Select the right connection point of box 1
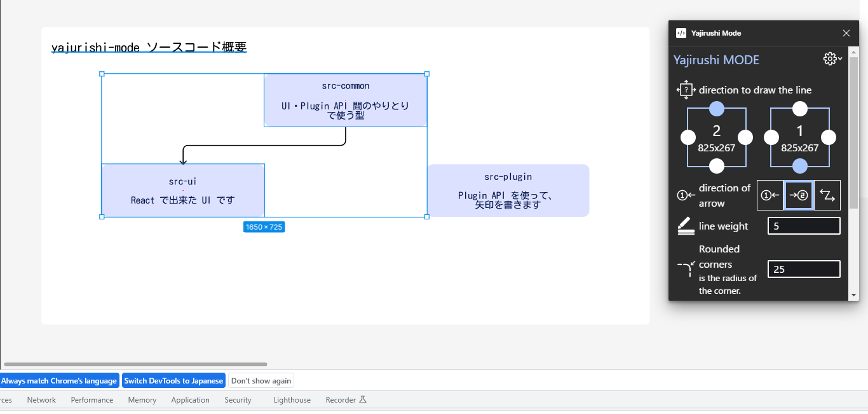Screen dimensions: 868x414 (x=828, y=137)
